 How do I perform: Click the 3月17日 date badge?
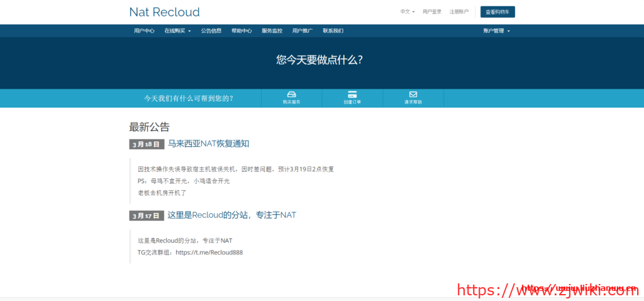[147, 215]
